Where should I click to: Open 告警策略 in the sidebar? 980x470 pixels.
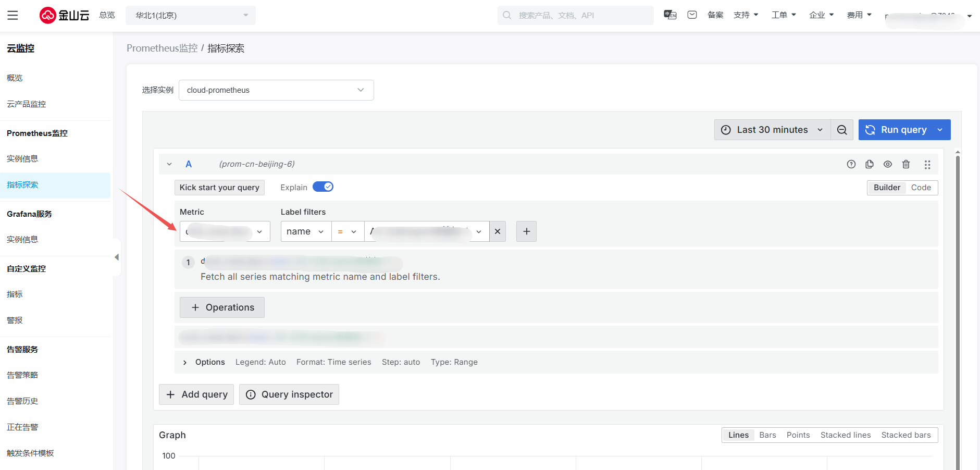(x=22, y=375)
